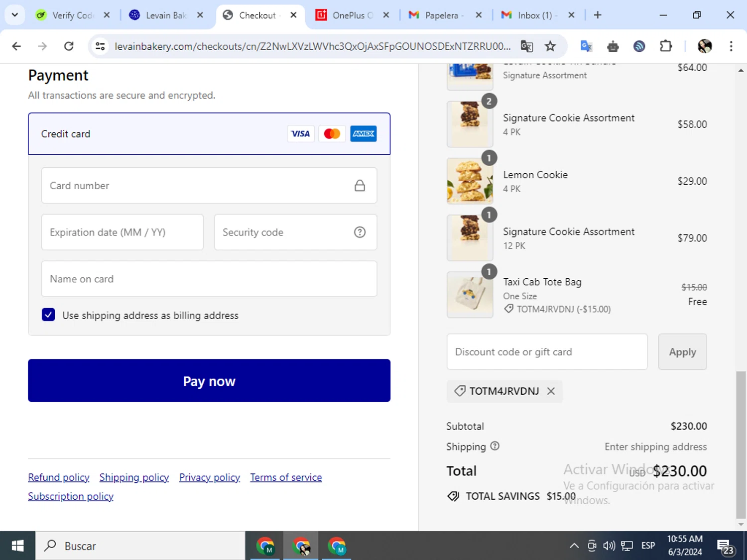747x560 pixels.
Task: Focus the Discount code or gift card field
Action: tap(547, 352)
